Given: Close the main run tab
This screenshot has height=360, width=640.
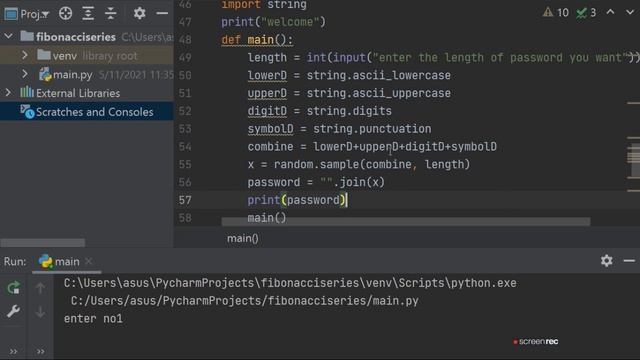Looking at the screenshot, I should [x=89, y=261].
